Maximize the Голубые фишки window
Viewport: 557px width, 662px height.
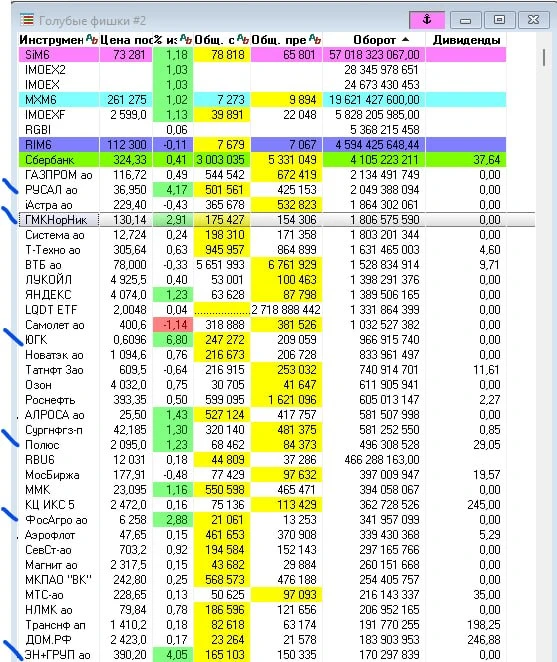point(499,20)
